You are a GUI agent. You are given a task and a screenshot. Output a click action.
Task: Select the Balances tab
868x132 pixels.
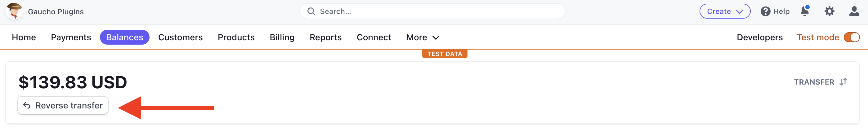point(124,37)
